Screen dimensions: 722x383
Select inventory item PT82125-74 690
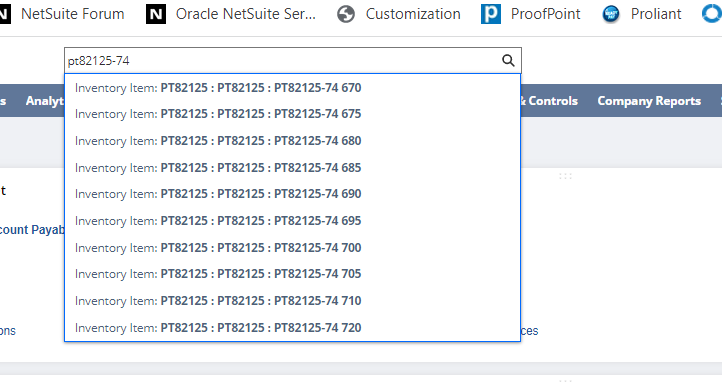(292, 194)
